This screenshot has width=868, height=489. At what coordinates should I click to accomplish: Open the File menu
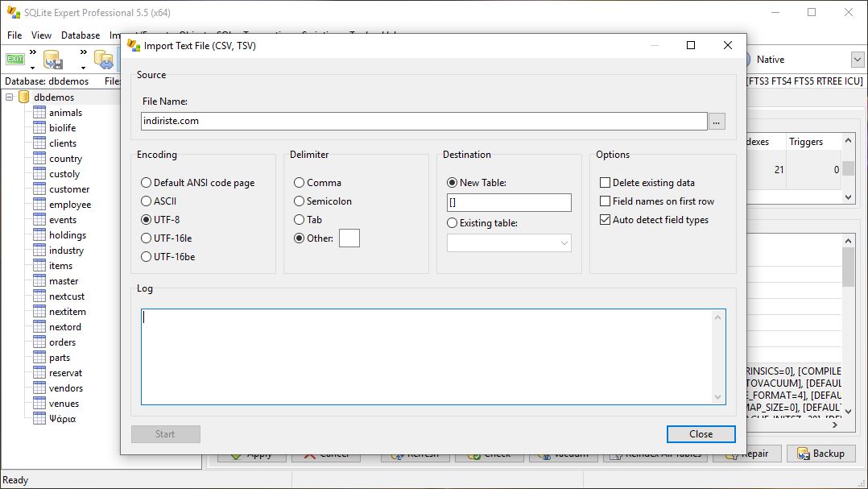pyautogui.click(x=14, y=35)
